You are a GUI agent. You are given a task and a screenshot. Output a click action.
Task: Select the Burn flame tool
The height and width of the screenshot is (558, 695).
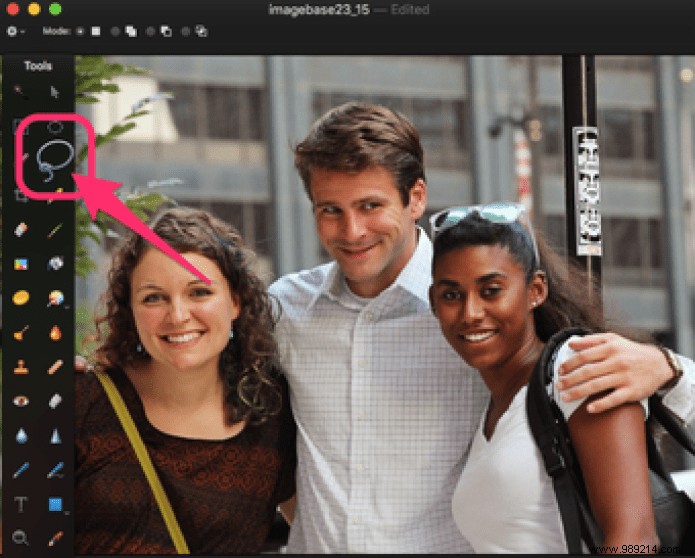coord(55,333)
